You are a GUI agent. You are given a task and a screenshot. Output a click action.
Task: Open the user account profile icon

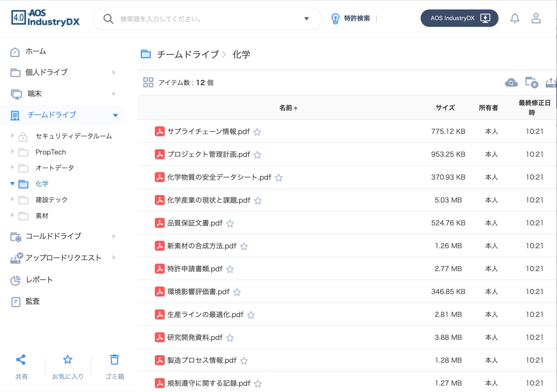[536, 18]
